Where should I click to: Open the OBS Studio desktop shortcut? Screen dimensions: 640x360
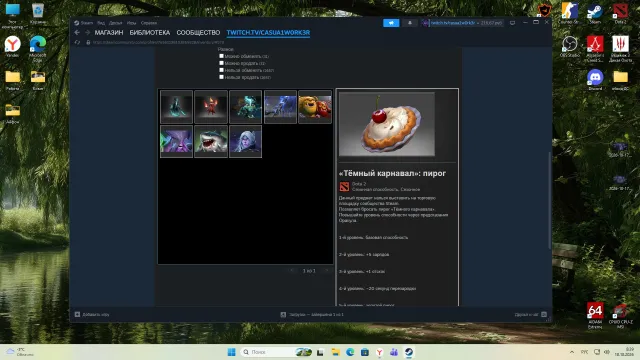pyautogui.click(x=570, y=47)
